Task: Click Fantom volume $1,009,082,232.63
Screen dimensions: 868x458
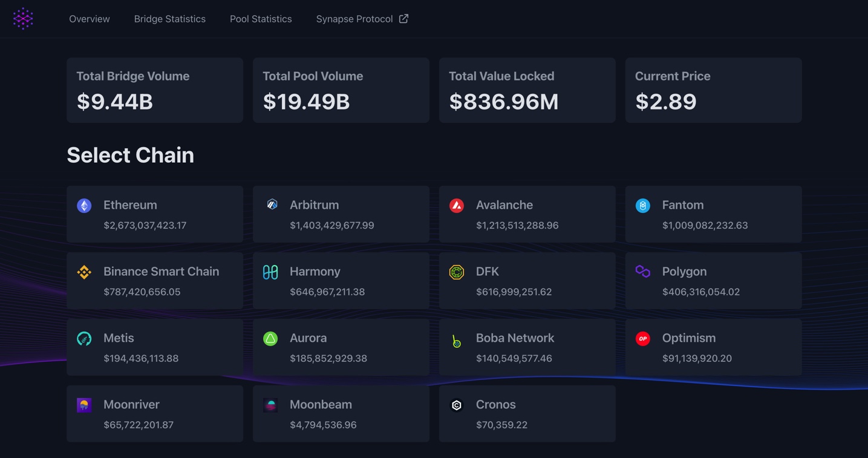Action: 705,226
